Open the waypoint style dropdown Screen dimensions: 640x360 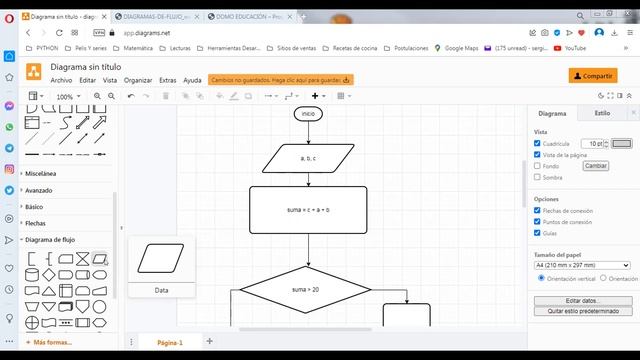point(292,96)
